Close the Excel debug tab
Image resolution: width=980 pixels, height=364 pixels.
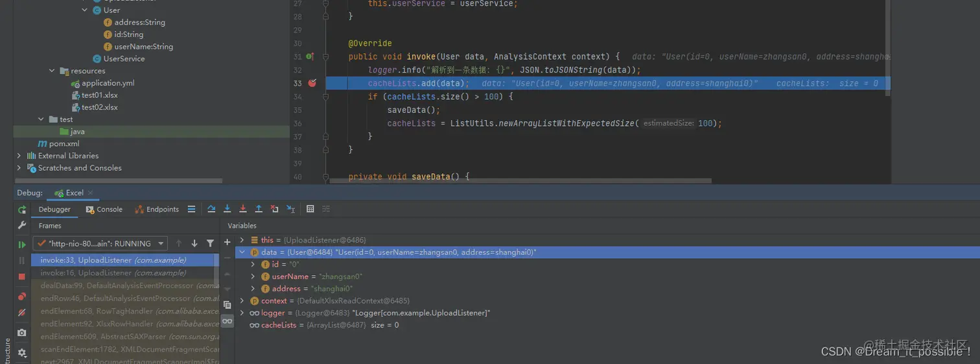90,193
